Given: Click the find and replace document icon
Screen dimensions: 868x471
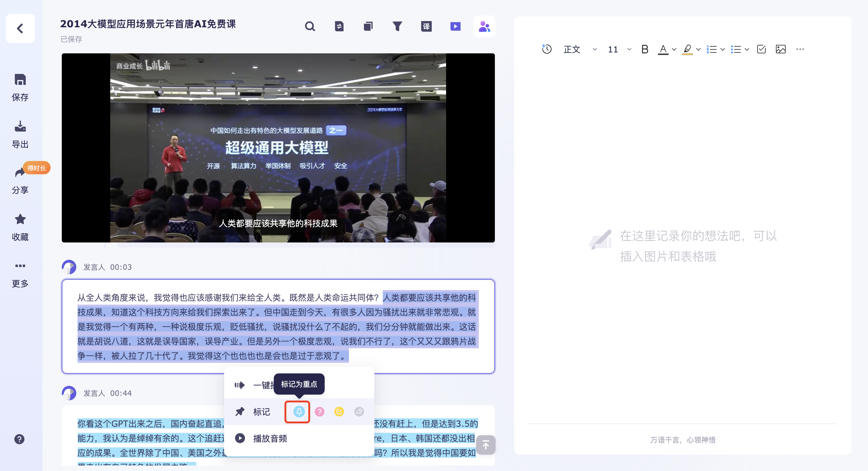Looking at the screenshot, I should click(339, 26).
